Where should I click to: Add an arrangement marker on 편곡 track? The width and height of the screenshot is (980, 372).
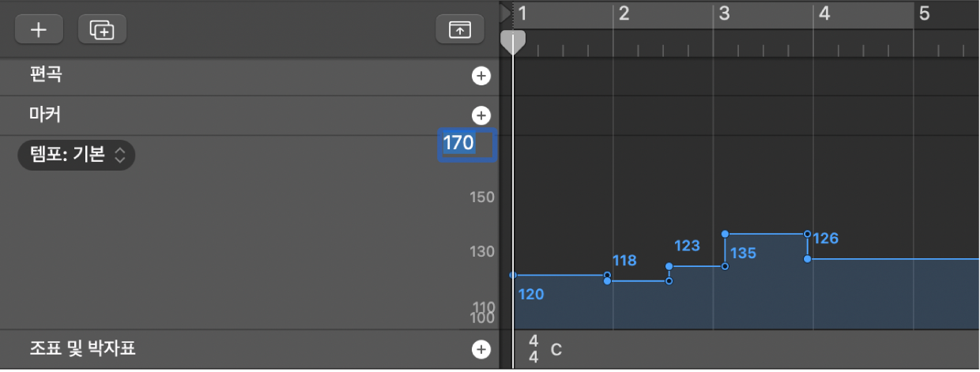coord(481,77)
